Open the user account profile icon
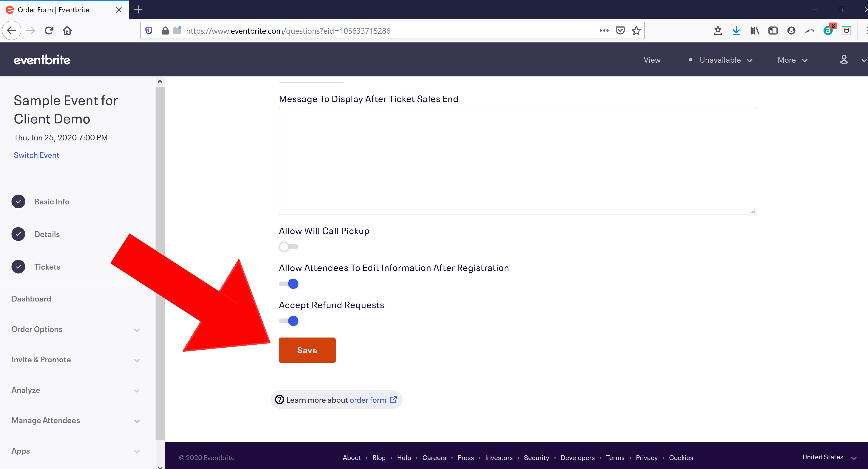Image resolution: width=868 pixels, height=469 pixels. [x=844, y=60]
